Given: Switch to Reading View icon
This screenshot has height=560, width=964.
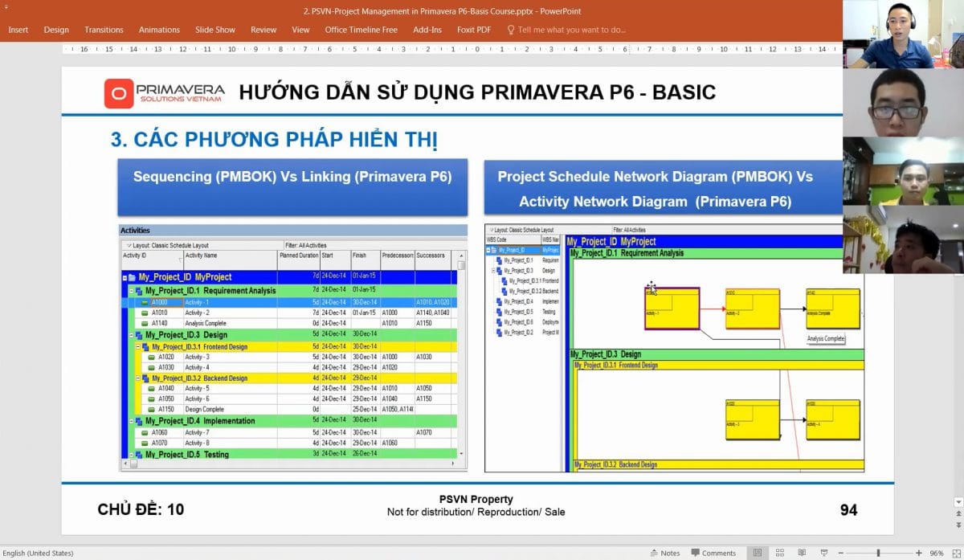Looking at the screenshot, I should 803,553.
